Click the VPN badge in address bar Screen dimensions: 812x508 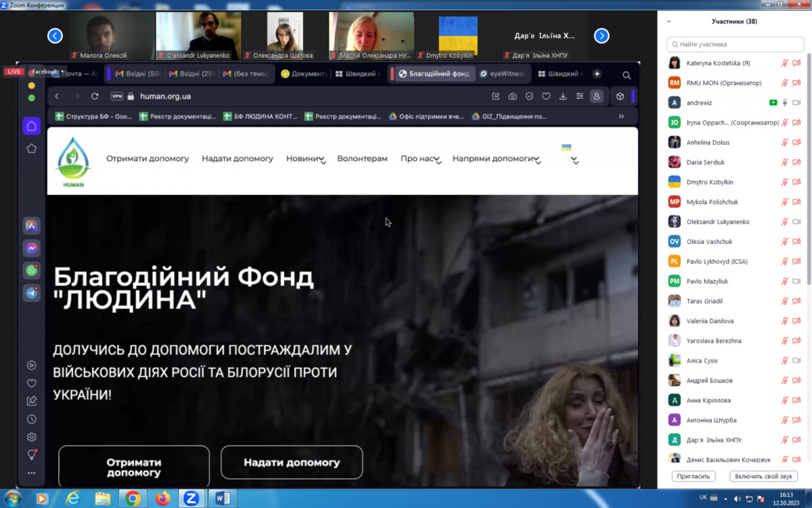[116, 96]
